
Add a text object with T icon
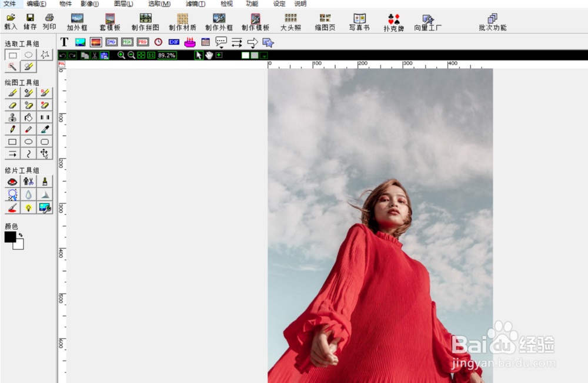click(x=65, y=42)
